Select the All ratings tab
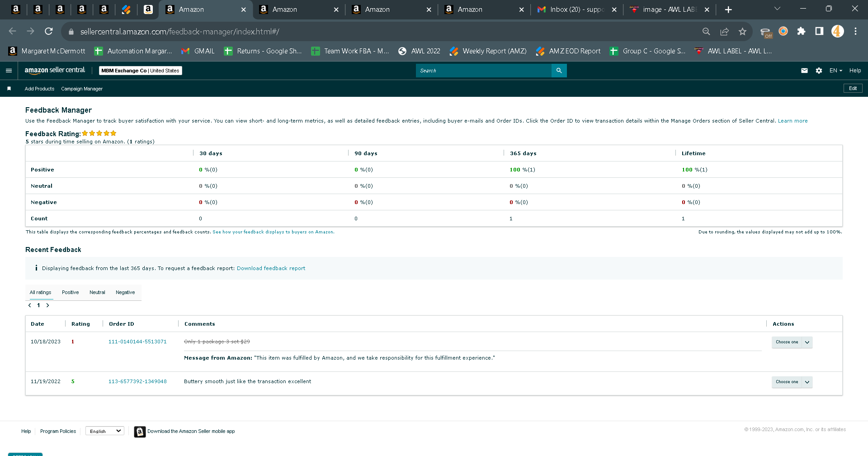 [x=41, y=293]
